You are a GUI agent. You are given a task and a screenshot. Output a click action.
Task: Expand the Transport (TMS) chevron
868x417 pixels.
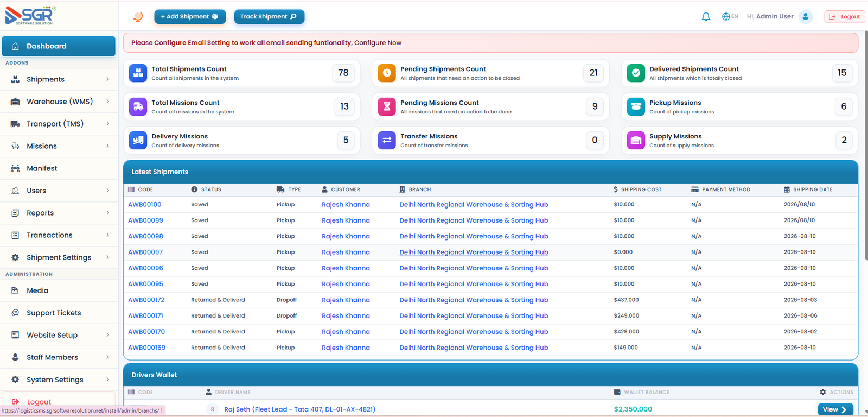point(108,124)
